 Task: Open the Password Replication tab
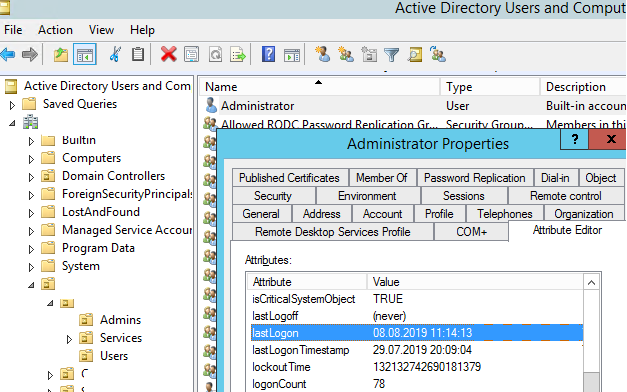point(475,178)
